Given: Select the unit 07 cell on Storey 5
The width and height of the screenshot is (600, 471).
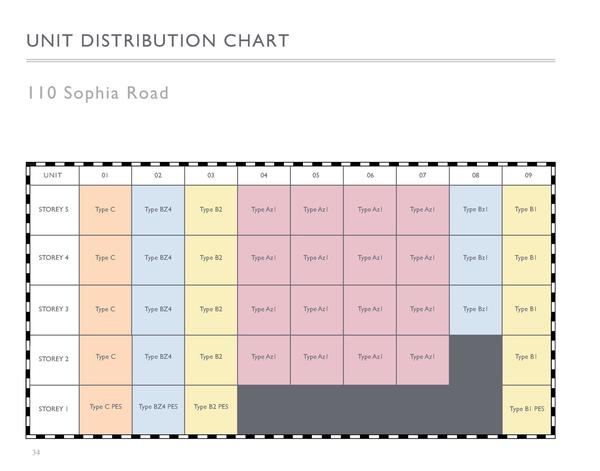Looking at the screenshot, I should click(422, 210).
